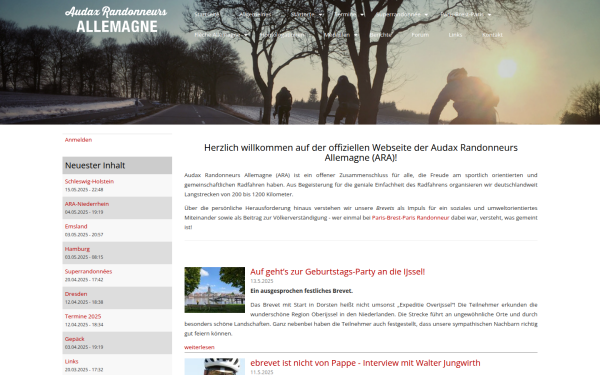Open the Berichte menu item
Screen dimensions: 600x375
381,35
